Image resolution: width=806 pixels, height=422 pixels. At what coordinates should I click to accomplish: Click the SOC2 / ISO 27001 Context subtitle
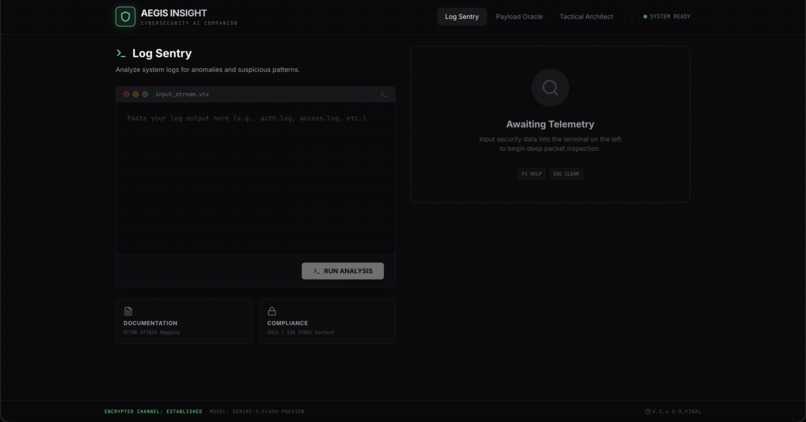301,333
